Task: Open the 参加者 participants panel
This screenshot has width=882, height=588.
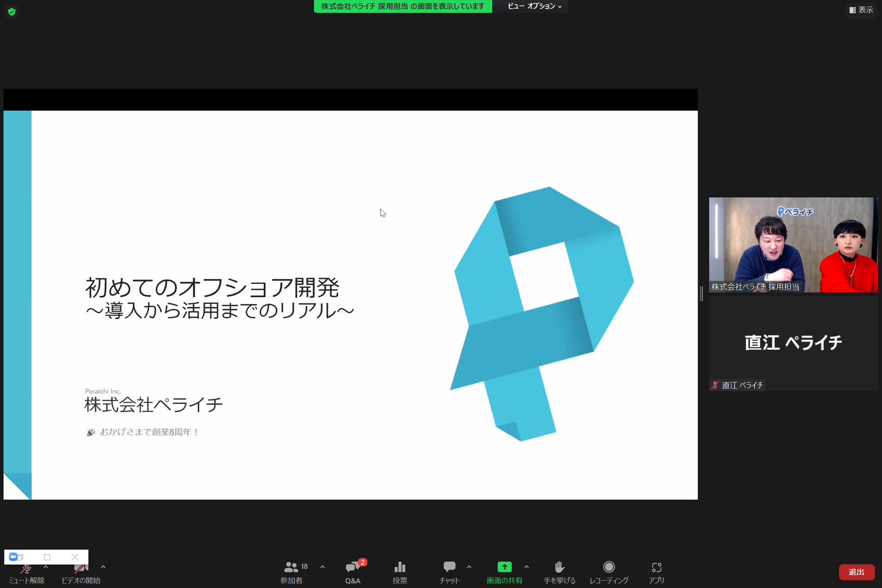Action: pos(292,573)
